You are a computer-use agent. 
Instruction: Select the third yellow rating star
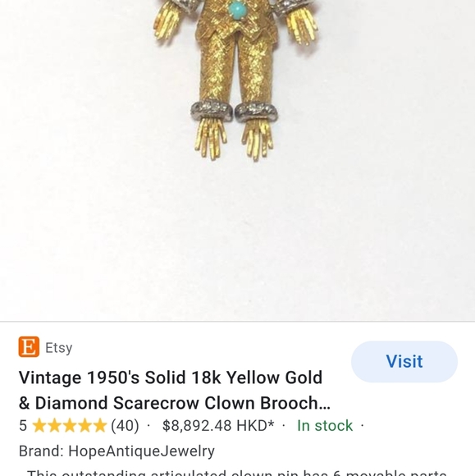coord(70,425)
